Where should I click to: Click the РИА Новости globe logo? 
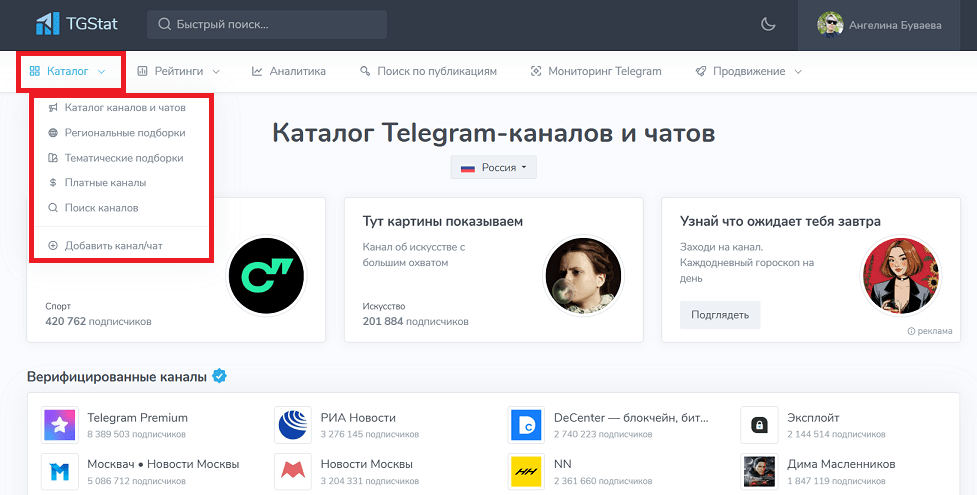click(x=293, y=425)
